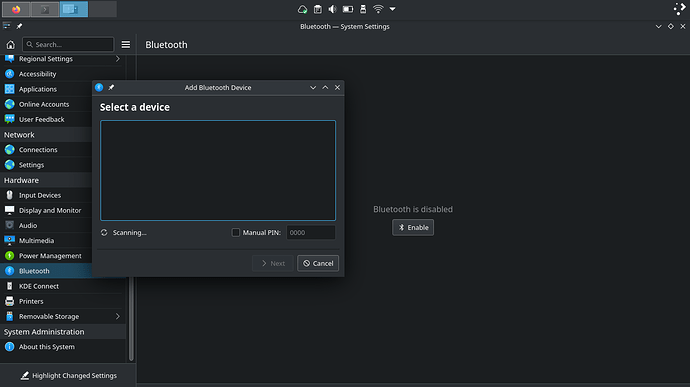Open the Regional Settings category
Screen dimensions: 690x387
click(x=63, y=59)
